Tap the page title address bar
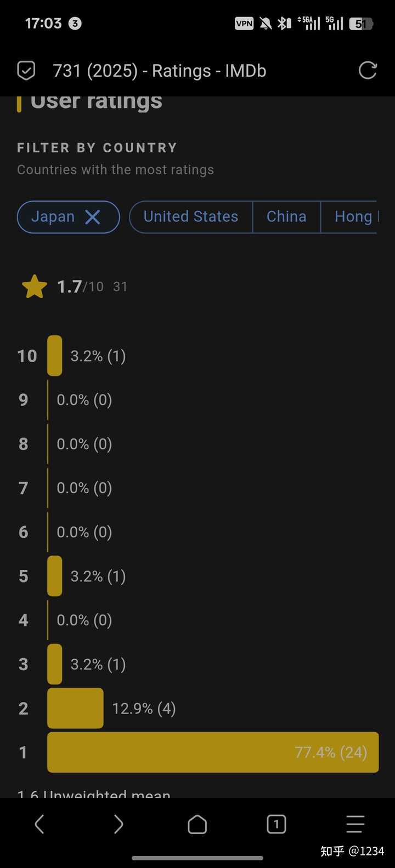Viewport: 395px width, 868px height. click(x=160, y=71)
